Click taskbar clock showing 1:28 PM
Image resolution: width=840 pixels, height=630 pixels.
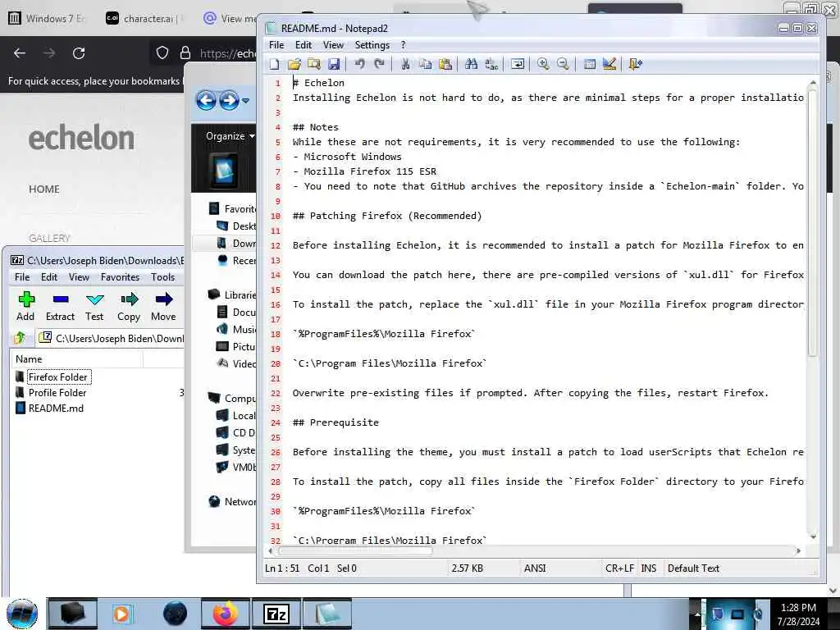[x=798, y=614]
